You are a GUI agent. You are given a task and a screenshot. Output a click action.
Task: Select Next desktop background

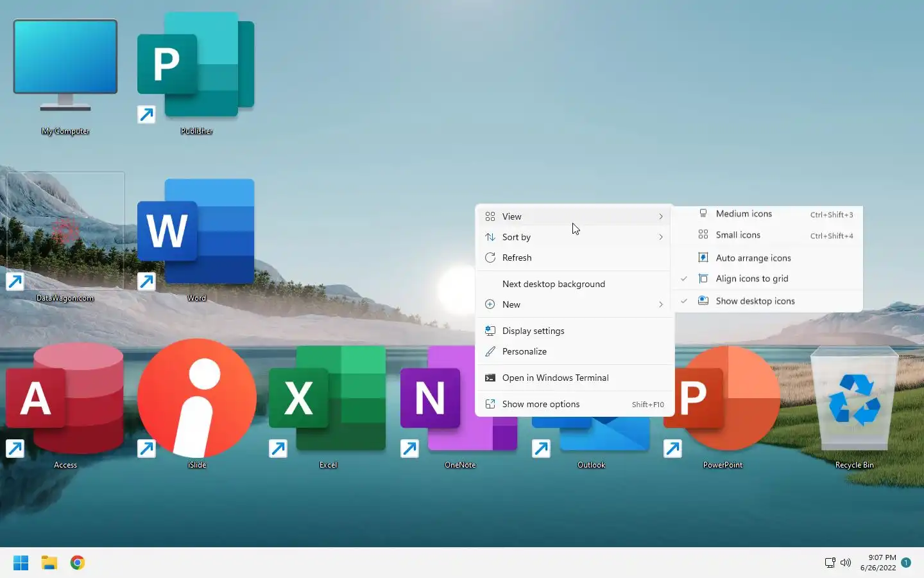tap(575, 284)
